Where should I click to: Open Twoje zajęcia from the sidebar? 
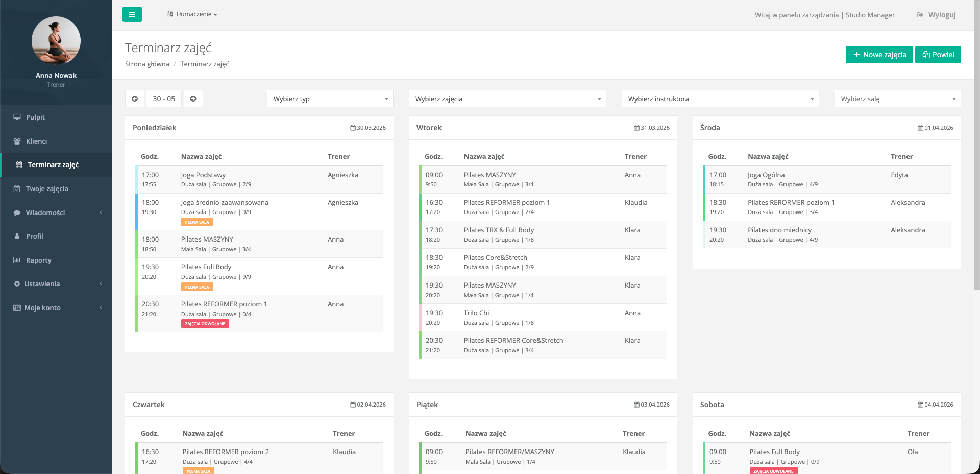tap(47, 188)
